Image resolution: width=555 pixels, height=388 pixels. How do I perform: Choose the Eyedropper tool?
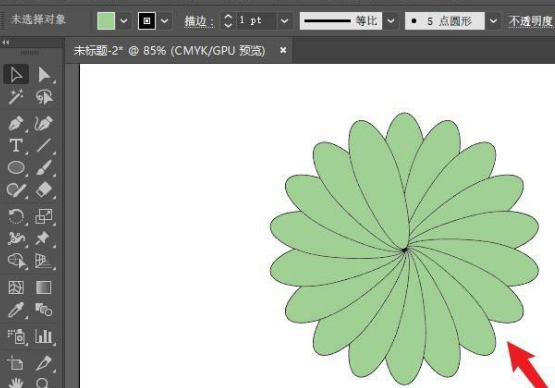pos(16,310)
